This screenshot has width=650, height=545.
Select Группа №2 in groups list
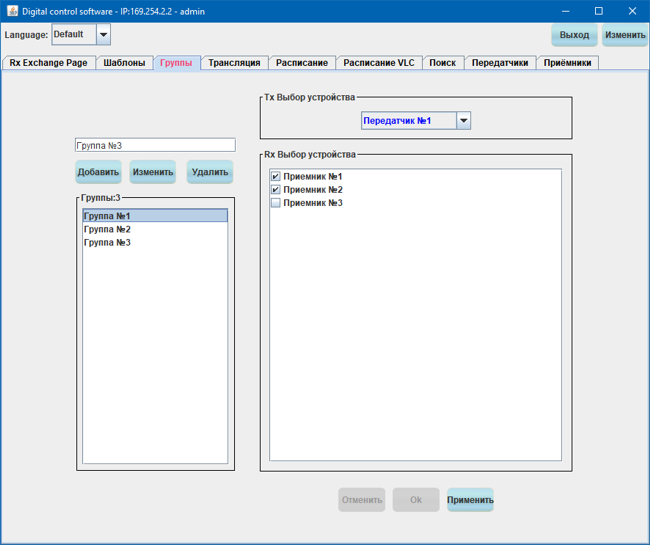107,229
